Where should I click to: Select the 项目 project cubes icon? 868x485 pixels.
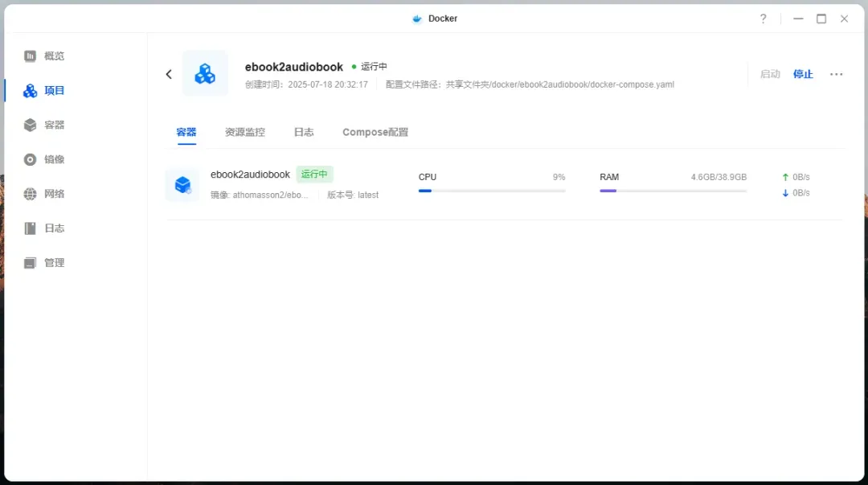point(31,91)
